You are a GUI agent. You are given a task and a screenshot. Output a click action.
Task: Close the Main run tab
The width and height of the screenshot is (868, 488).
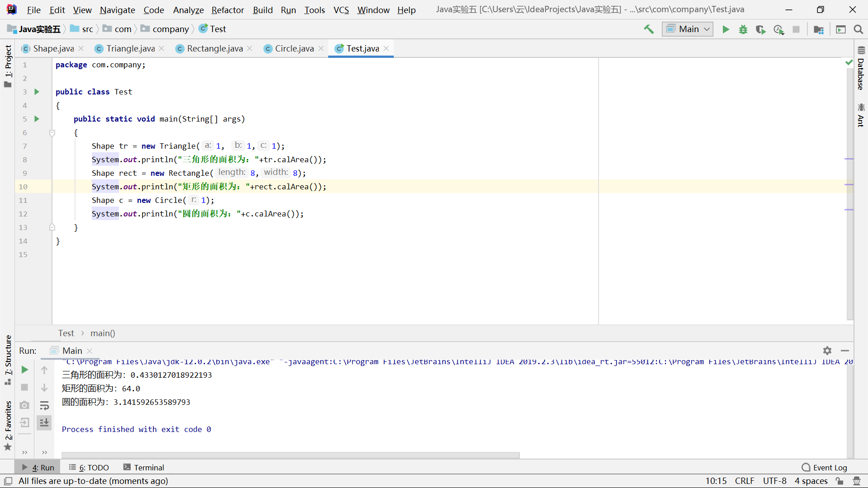90,351
